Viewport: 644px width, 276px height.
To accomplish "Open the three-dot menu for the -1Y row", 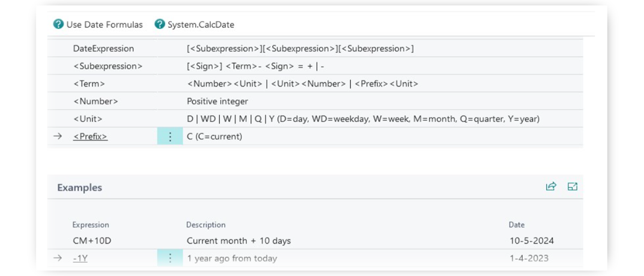I will click(x=170, y=258).
